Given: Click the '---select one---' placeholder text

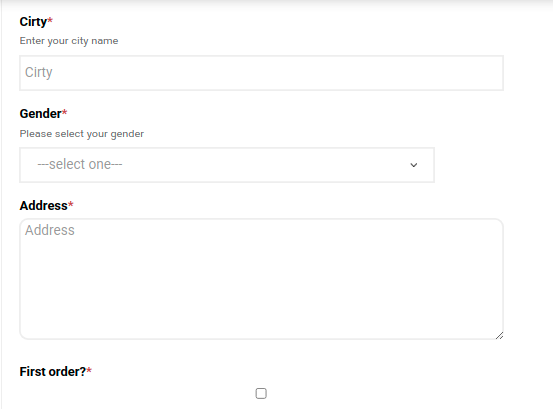Looking at the screenshot, I should (x=80, y=164).
